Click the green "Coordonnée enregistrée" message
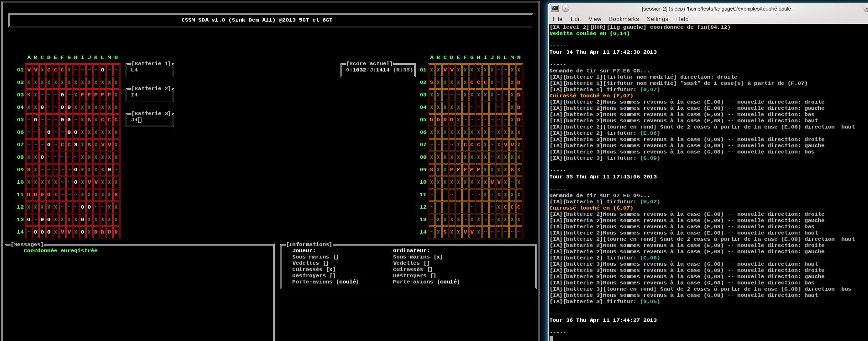868x341 pixels. coord(60,251)
